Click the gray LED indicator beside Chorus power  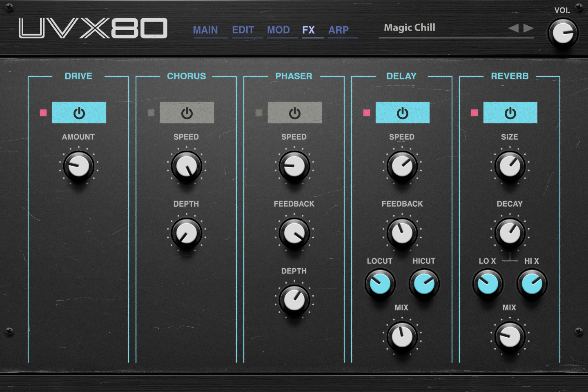click(x=151, y=113)
